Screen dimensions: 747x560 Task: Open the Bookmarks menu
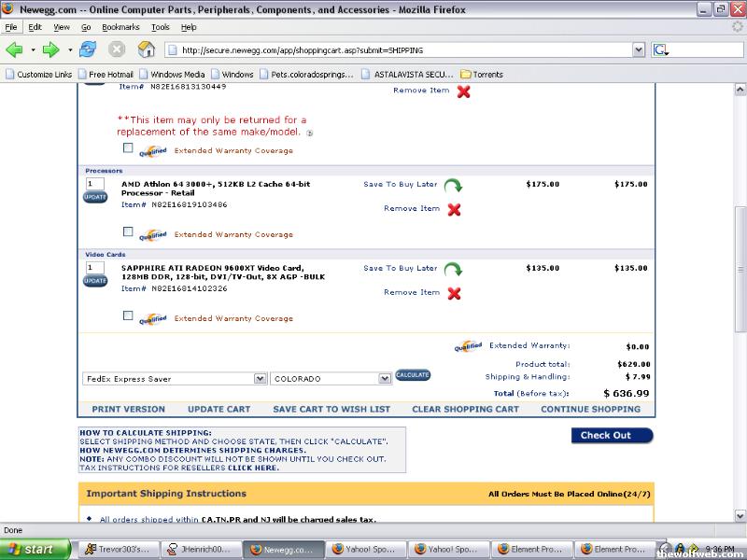tap(121, 27)
